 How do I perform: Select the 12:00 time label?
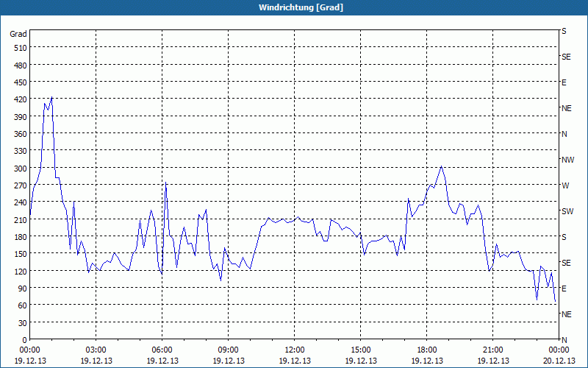(295, 350)
